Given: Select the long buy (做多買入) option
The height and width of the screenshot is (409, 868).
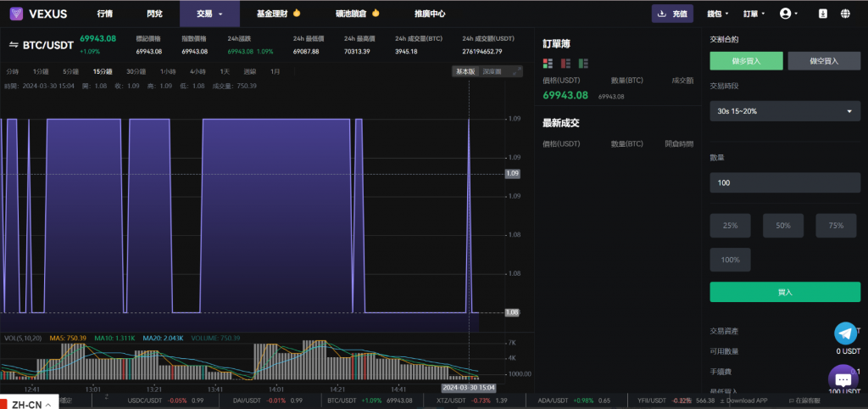Looking at the screenshot, I should click(746, 60).
